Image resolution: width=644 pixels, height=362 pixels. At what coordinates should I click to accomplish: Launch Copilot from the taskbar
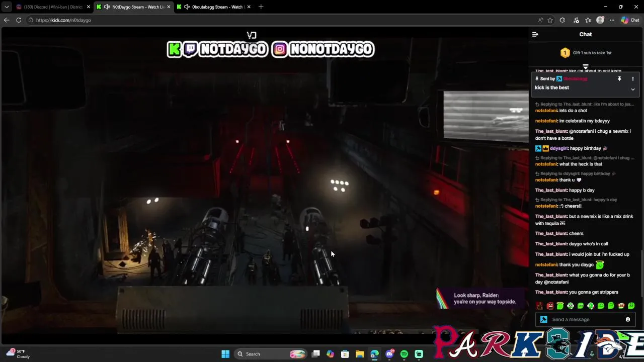330,354
